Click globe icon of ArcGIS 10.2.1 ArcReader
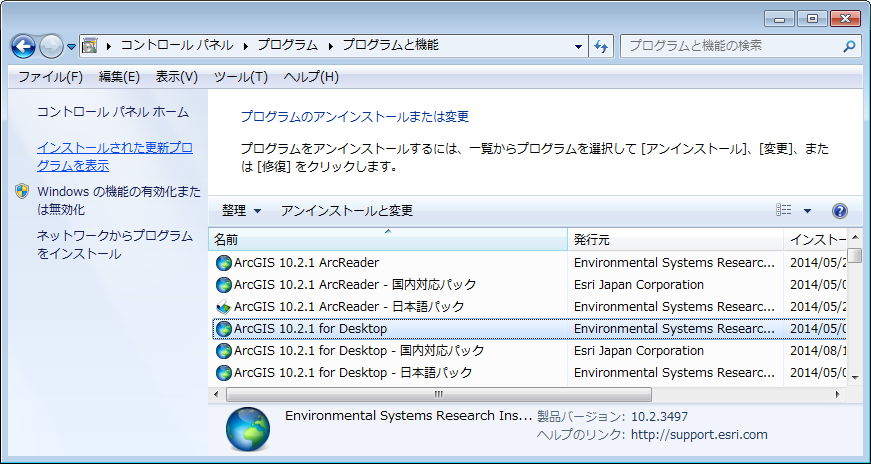Screen dimensions: 871x464 click(223, 263)
